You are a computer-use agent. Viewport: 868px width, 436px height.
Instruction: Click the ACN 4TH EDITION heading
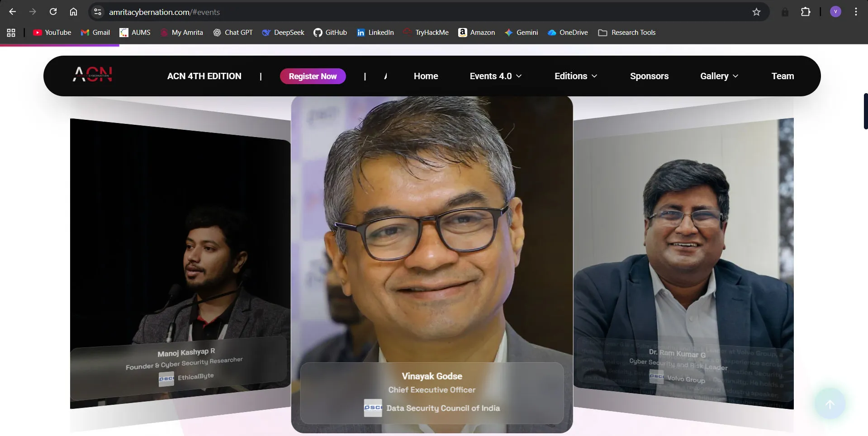(204, 76)
